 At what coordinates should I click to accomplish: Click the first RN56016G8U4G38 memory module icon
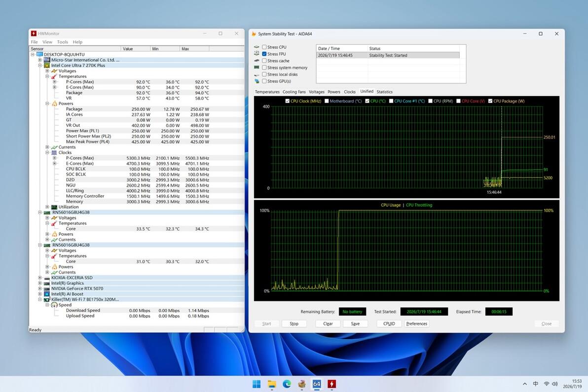click(x=47, y=213)
